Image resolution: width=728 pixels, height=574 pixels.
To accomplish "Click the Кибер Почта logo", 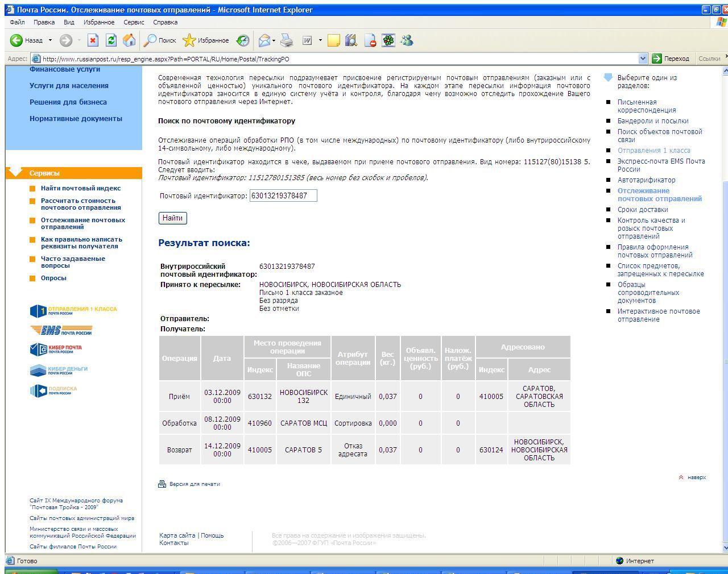I will click(56, 350).
